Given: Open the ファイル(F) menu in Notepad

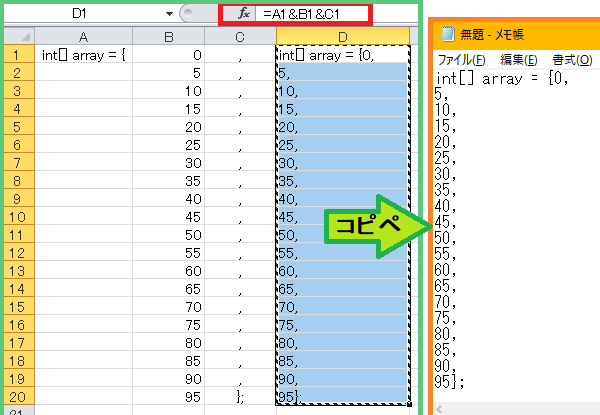Looking at the screenshot, I should (x=463, y=60).
